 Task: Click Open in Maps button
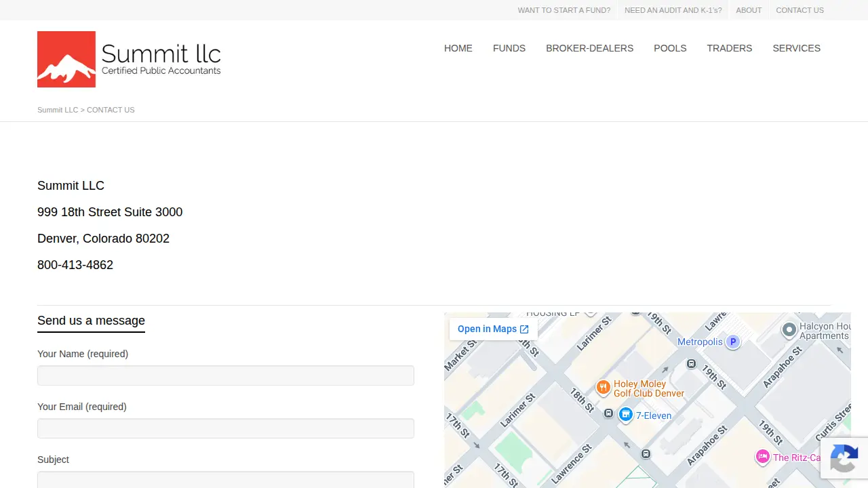click(x=493, y=329)
